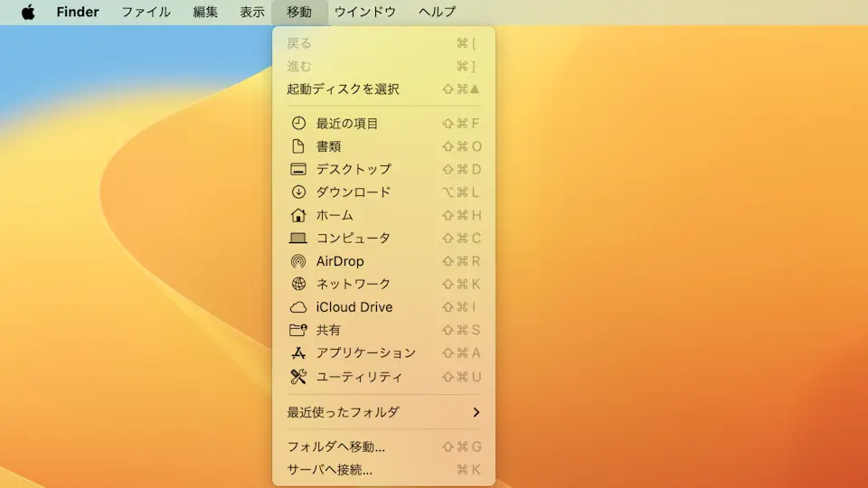Image resolution: width=868 pixels, height=488 pixels.
Task: Click the laptop icon for コンピュータ
Action: click(x=297, y=239)
